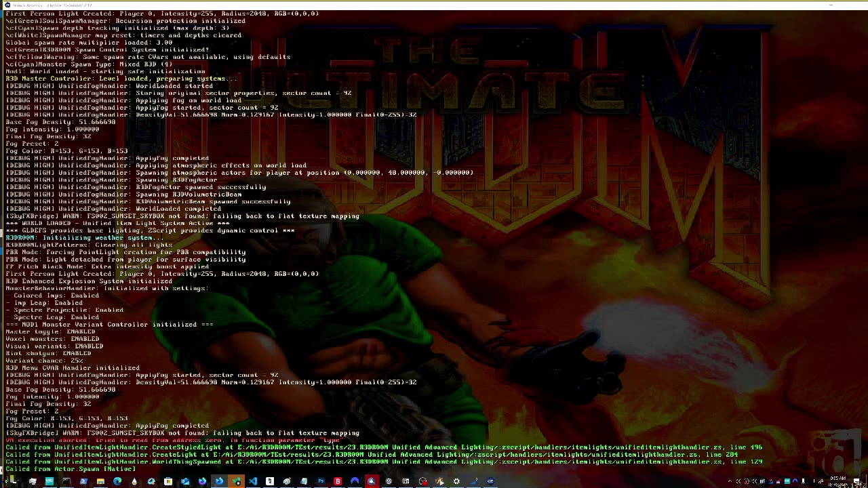This screenshot has width=868, height=488.
Task: Click the 'Global spawn rate multiplier loaded: 3.00' line
Action: 89,43
